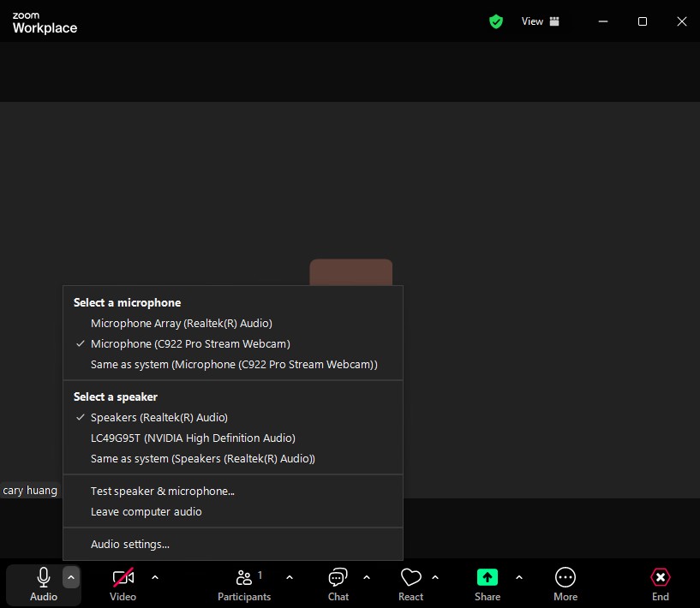
Task: Open the Chat panel
Action: (338, 578)
